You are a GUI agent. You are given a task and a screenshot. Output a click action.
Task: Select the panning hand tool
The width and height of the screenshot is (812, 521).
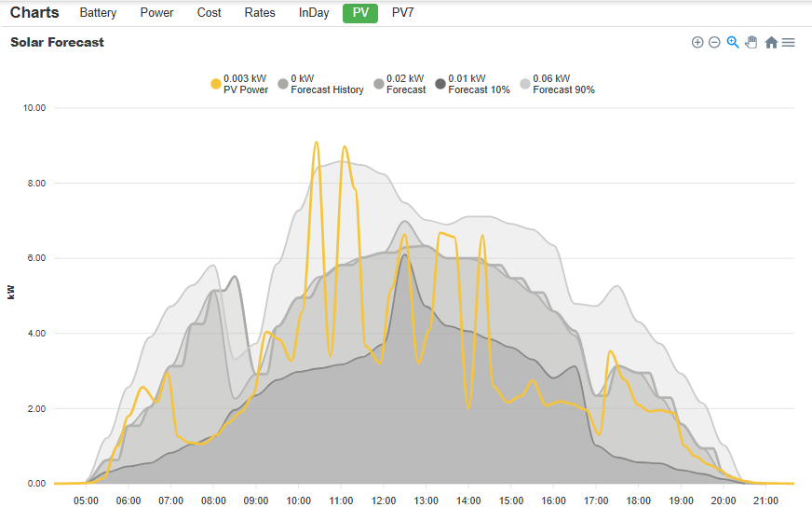(x=751, y=43)
